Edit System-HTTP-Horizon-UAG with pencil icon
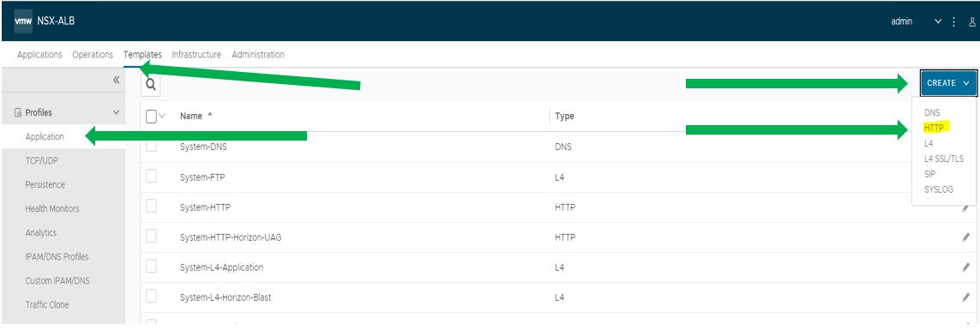 click(x=966, y=237)
